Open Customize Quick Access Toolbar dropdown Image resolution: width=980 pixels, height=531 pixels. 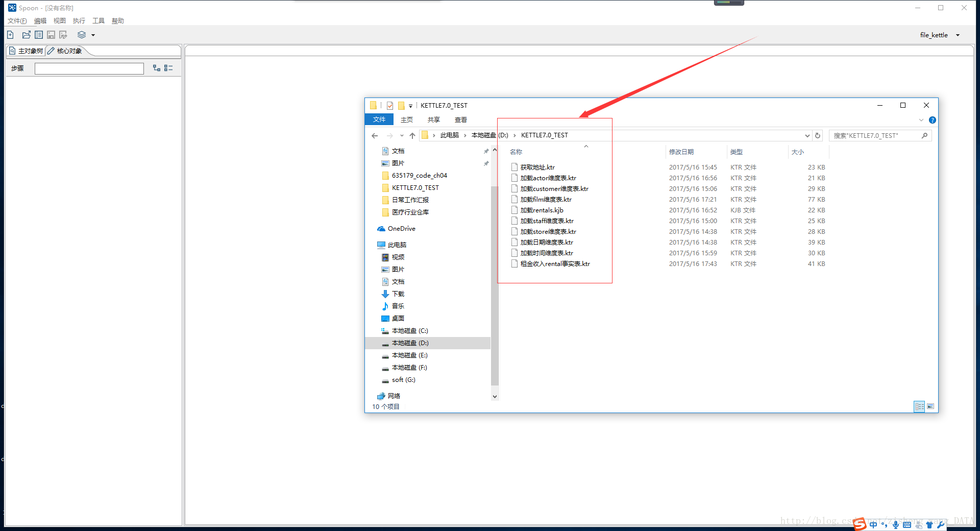(x=410, y=106)
